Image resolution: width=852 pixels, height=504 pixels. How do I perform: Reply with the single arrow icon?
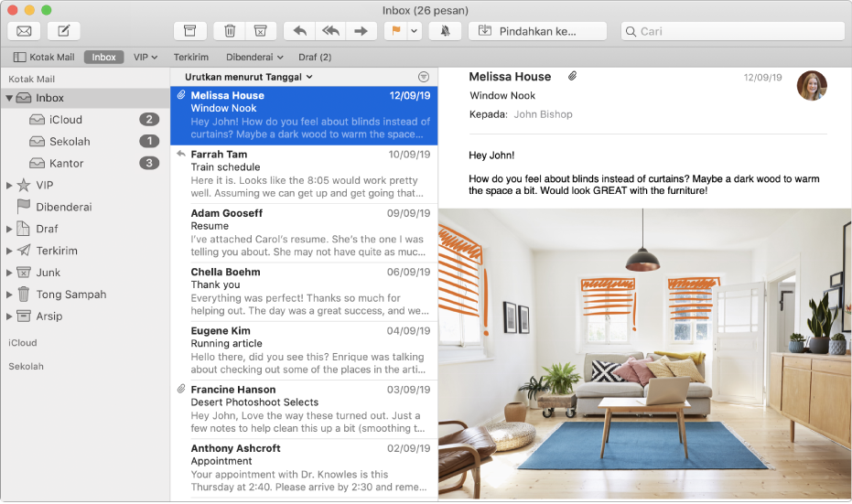coord(299,31)
